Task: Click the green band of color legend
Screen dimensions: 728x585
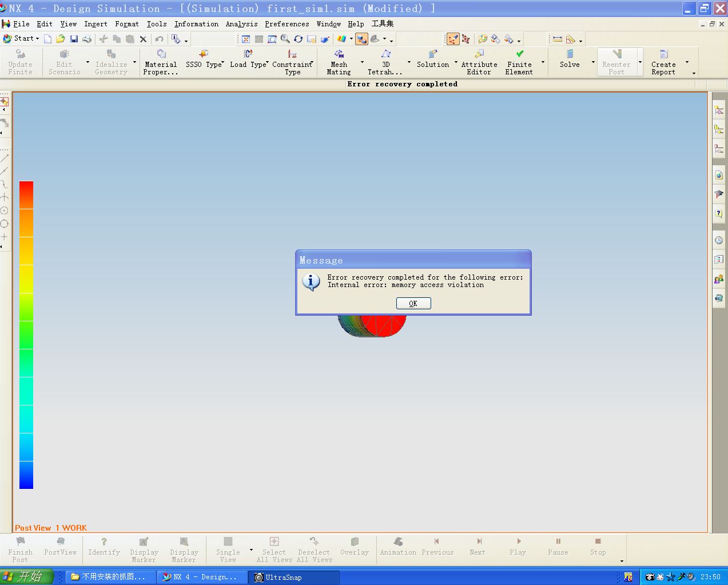Action: (x=26, y=335)
